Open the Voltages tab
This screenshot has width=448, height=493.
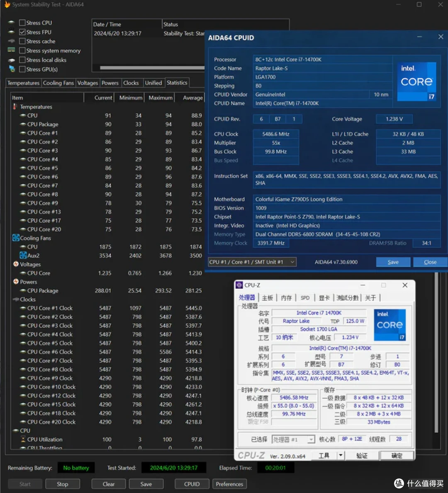click(x=88, y=83)
